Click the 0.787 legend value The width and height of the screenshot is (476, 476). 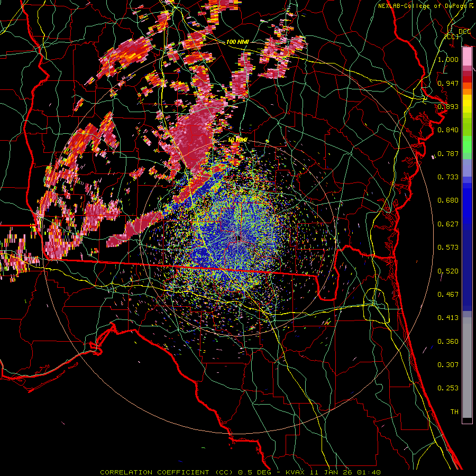(448, 153)
